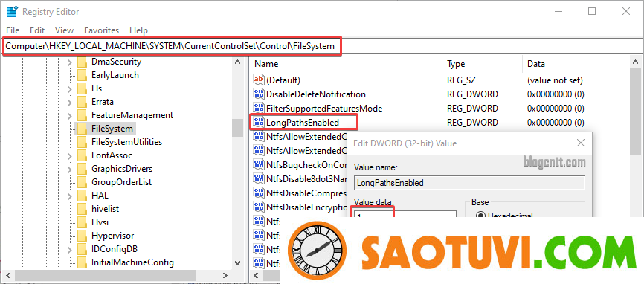Expand the IDConfigDB tree node
Image resolution: width=644 pixels, height=284 pixels.
(69, 249)
